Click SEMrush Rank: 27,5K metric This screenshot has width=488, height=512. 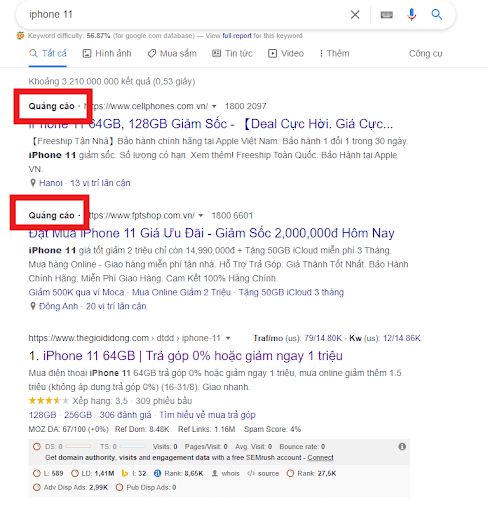coord(311,474)
